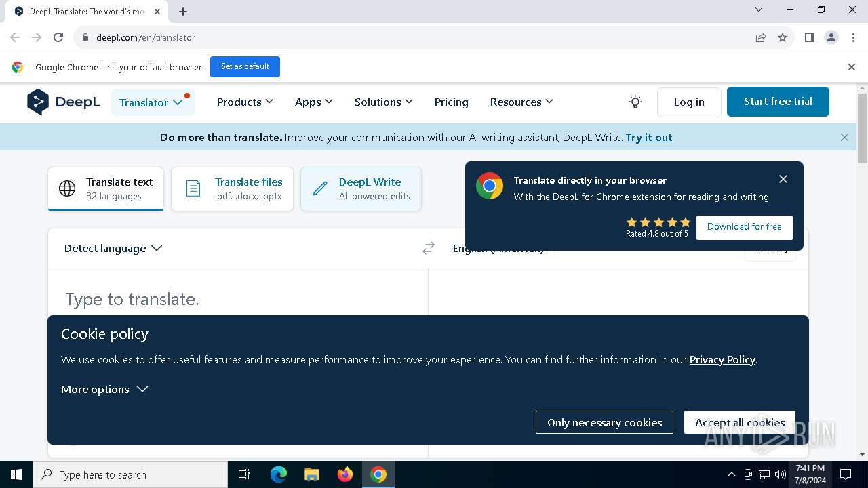
Task: Click the Log in button
Action: (x=689, y=102)
